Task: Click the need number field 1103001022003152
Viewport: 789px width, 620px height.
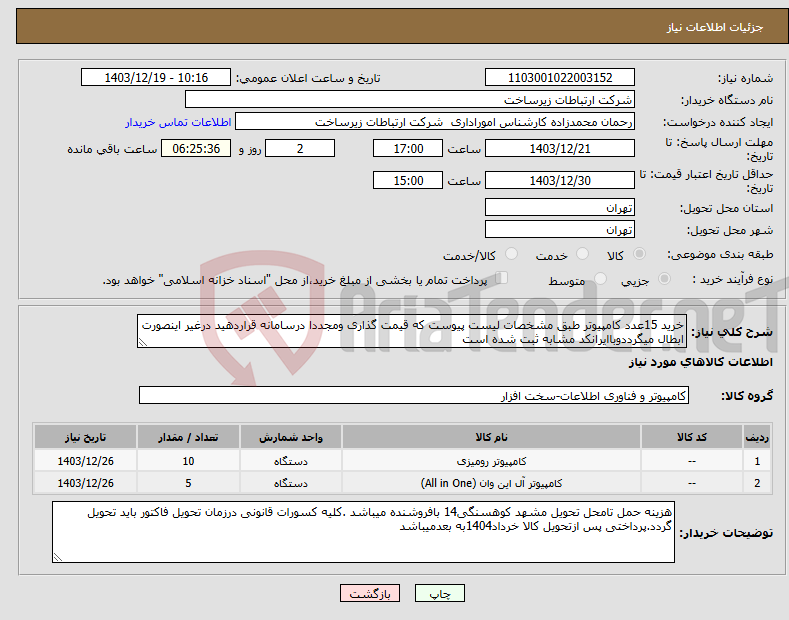Action: pyautogui.click(x=560, y=78)
